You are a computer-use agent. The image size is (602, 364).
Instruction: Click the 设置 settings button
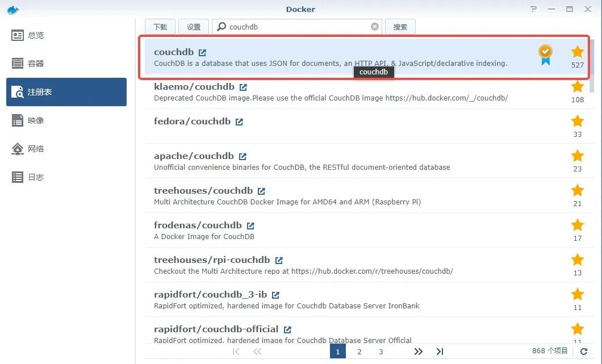[194, 27]
